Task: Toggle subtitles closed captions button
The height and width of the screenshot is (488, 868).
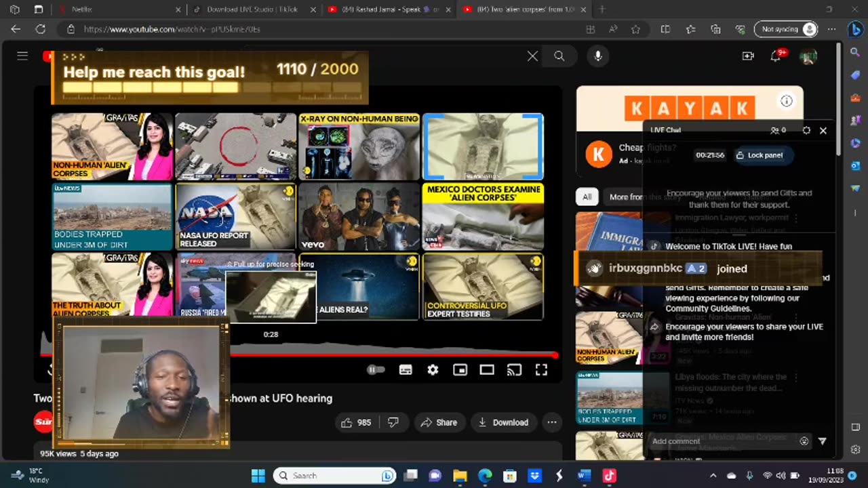Action: [406, 369]
